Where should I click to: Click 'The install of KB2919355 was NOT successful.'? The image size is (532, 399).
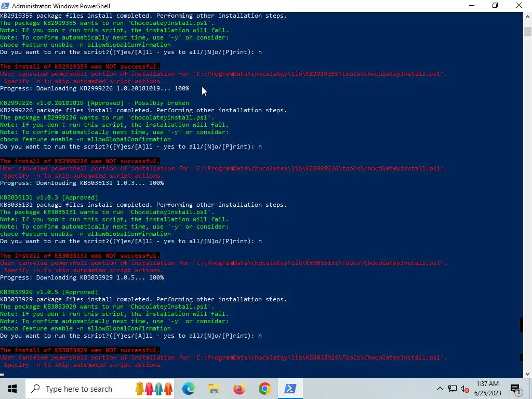[79, 66]
